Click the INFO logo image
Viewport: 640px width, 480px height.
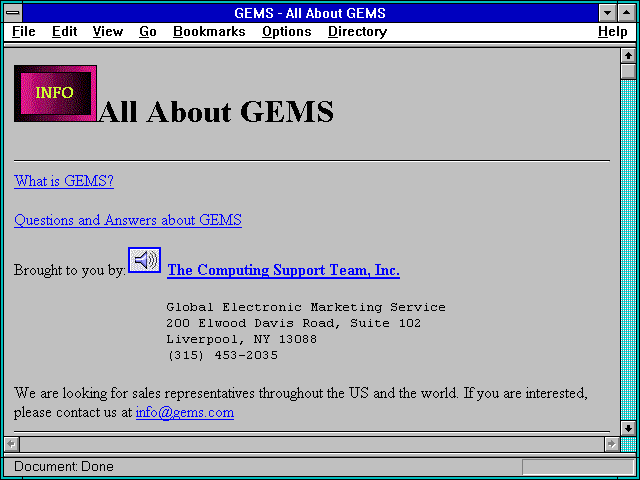tap(56, 93)
